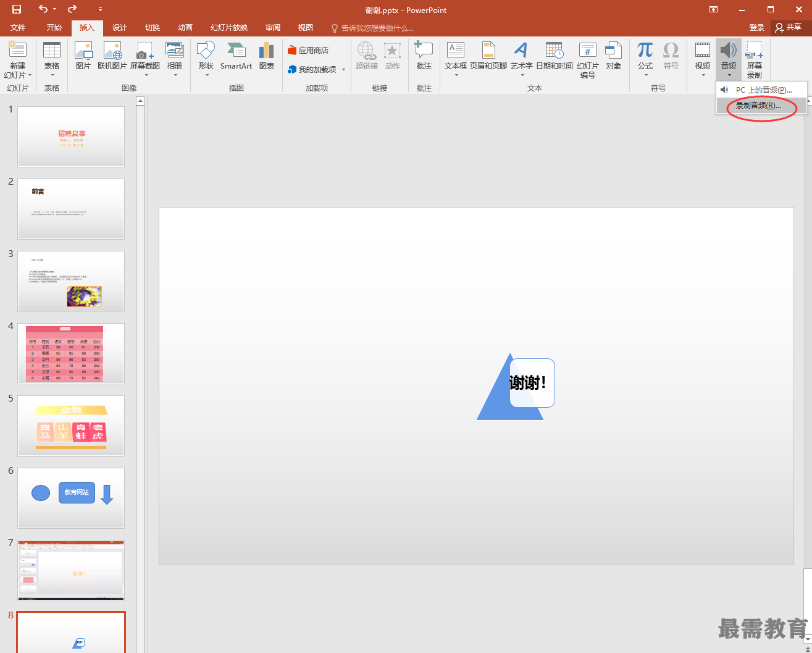Add a comment with the 批注 button
The width and height of the screenshot is (812, 653).
[424, 56]
